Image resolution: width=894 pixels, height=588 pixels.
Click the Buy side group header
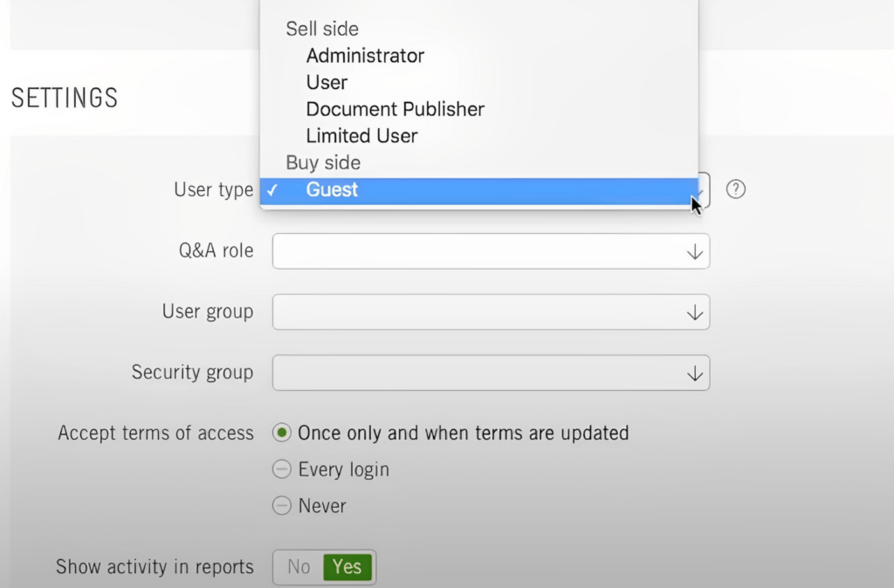tap(323, 162)
